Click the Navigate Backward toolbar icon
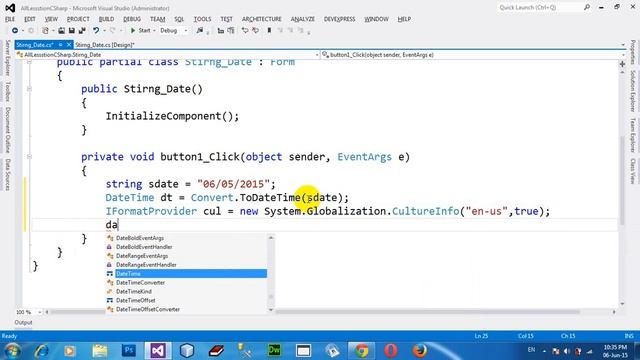The width and height of the screenshot is (640, 360). (x=15, y=31)
